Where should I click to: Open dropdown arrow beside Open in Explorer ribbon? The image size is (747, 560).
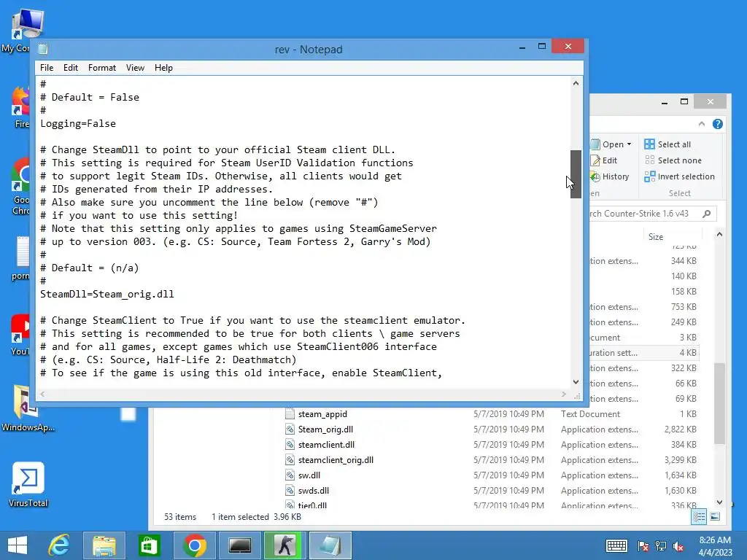click(x=630, y=144)
